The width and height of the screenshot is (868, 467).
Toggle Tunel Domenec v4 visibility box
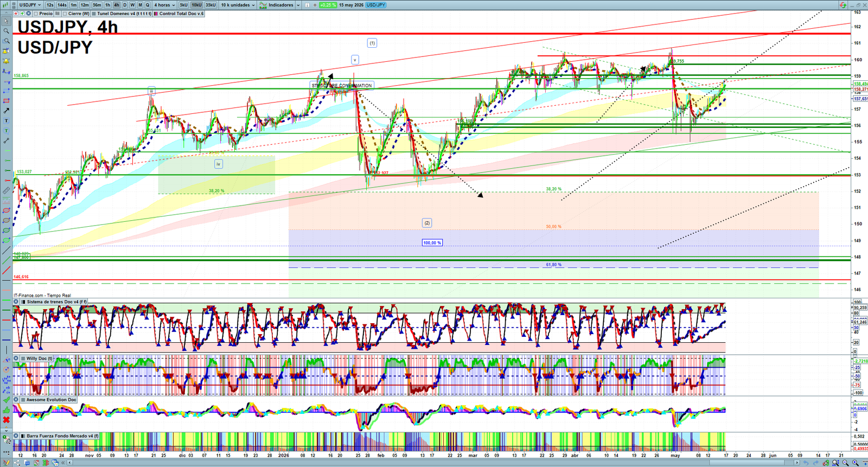[x=94, y=14]
